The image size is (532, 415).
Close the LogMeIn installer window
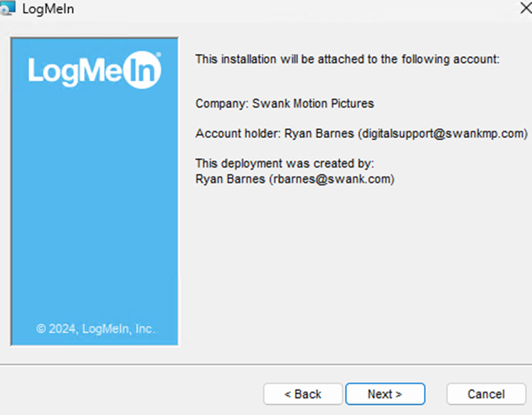pyautogui.click(x=526, y=9)
